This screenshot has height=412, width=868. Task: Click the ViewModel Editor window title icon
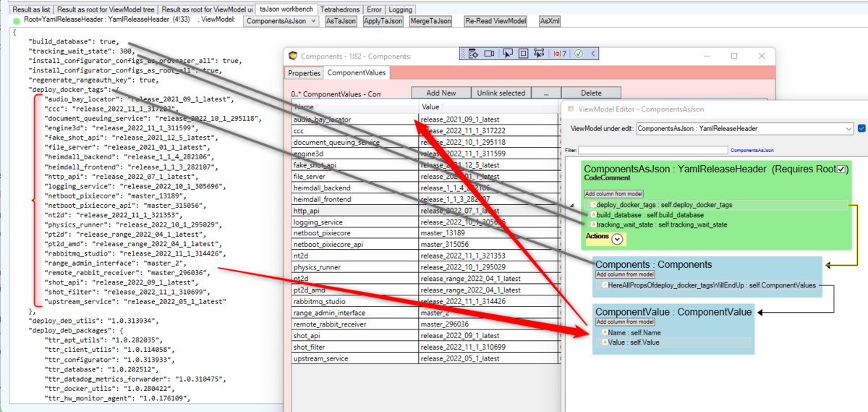point(571,109)
